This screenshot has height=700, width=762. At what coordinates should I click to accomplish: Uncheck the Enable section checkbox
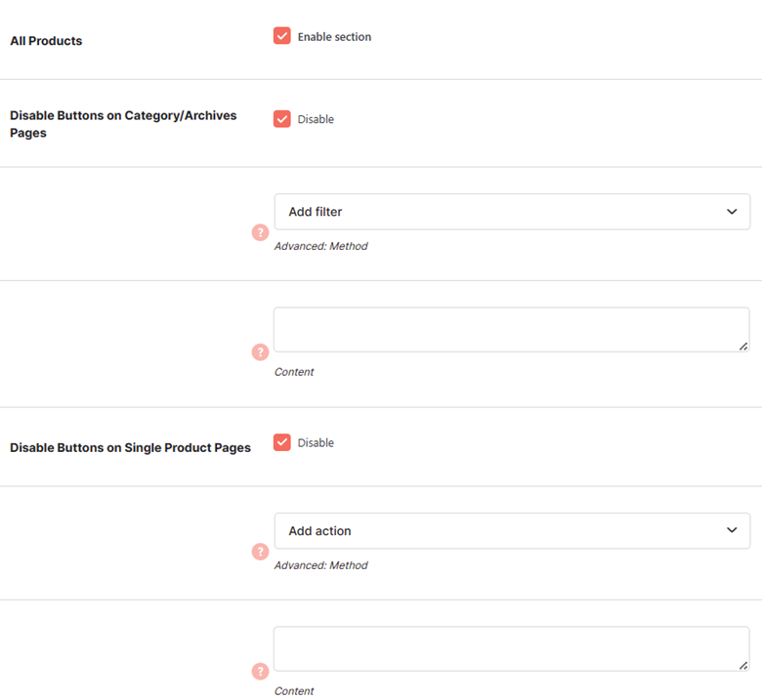pos(282,36)
